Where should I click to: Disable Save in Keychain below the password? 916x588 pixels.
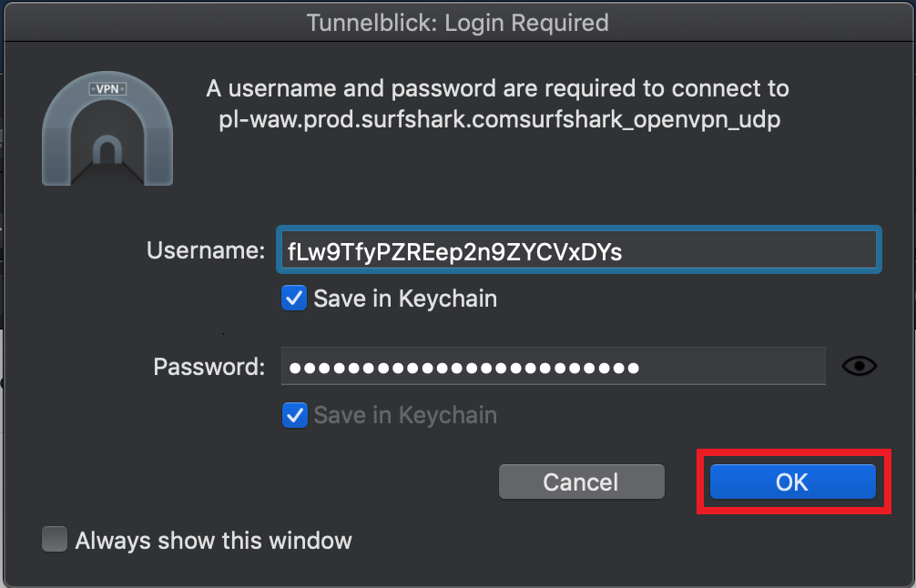pyautogui.click(x=293, y=415)
